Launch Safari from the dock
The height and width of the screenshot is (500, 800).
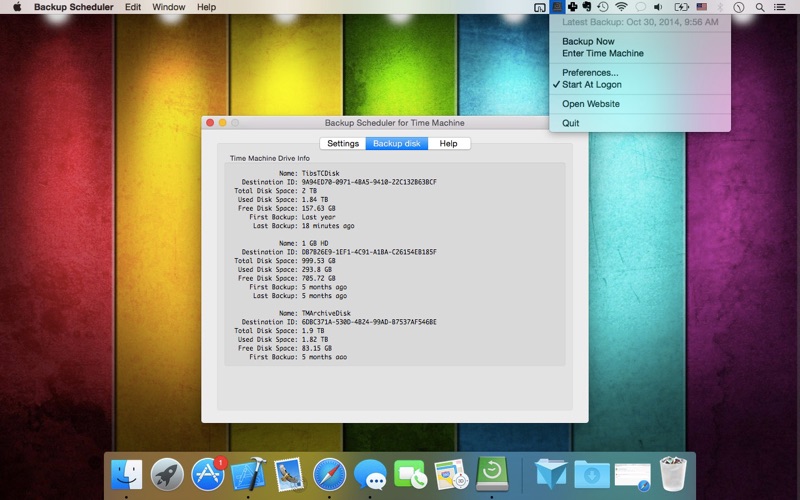tap(329, 474)
